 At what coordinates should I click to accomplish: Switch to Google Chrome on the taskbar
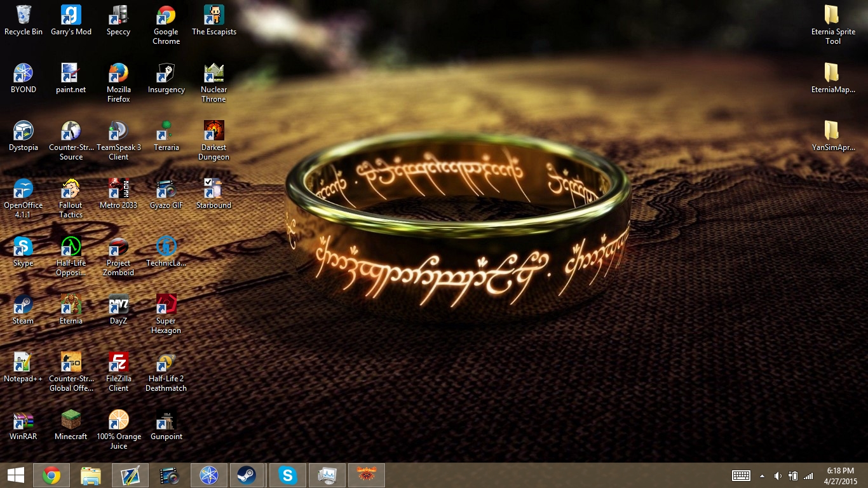[x=51, y=475]
